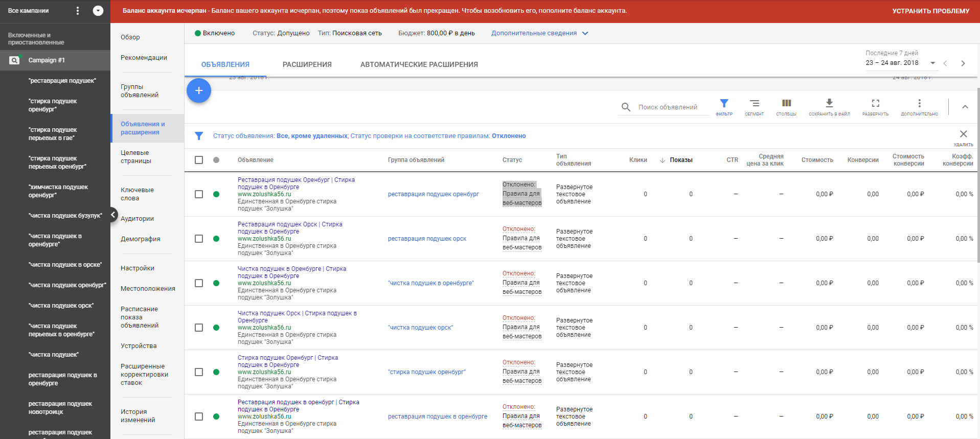Open the Сегмент tool

tap(754, 107)
